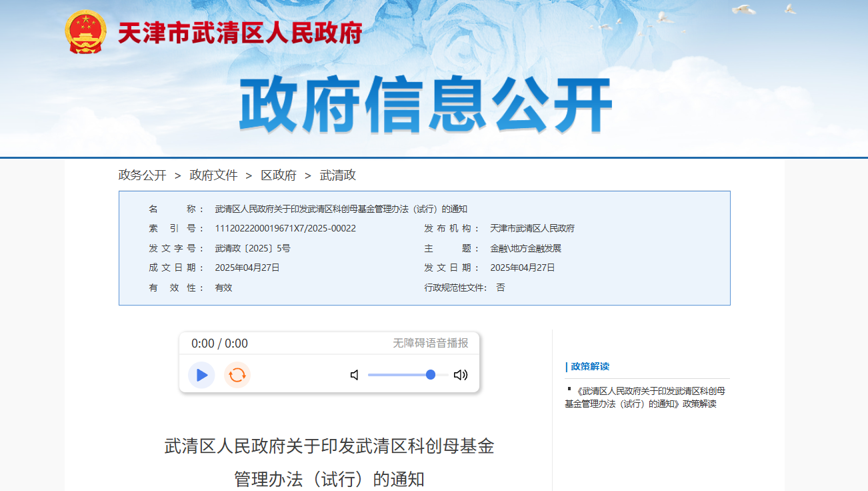Go to 政府文件 breadcrumb
The height and width of the screenshot is (491, 868).
point(214,175)
